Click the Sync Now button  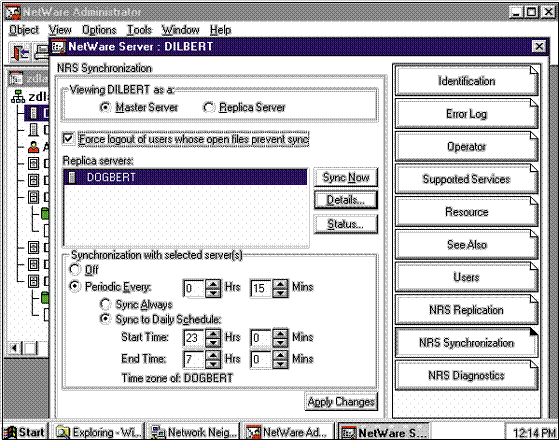point(345,177)
